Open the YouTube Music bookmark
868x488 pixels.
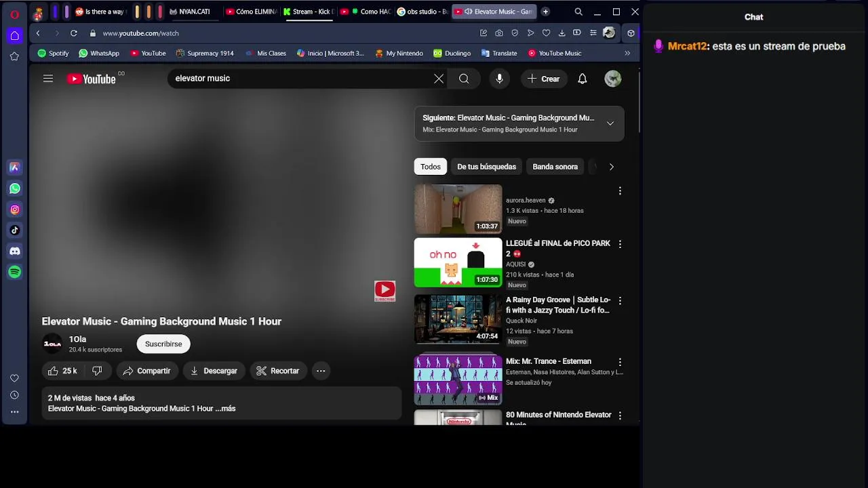(554, 53)
